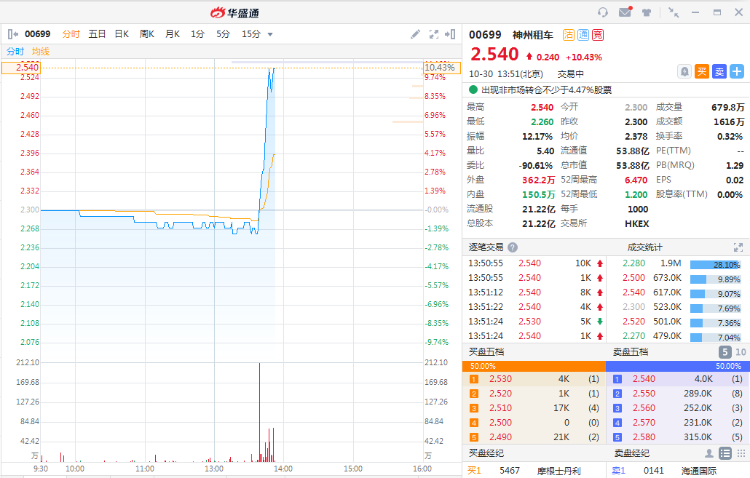750x478 pixels.
Task: Set a price alert with bell icon
Action: tap(684, 72)
